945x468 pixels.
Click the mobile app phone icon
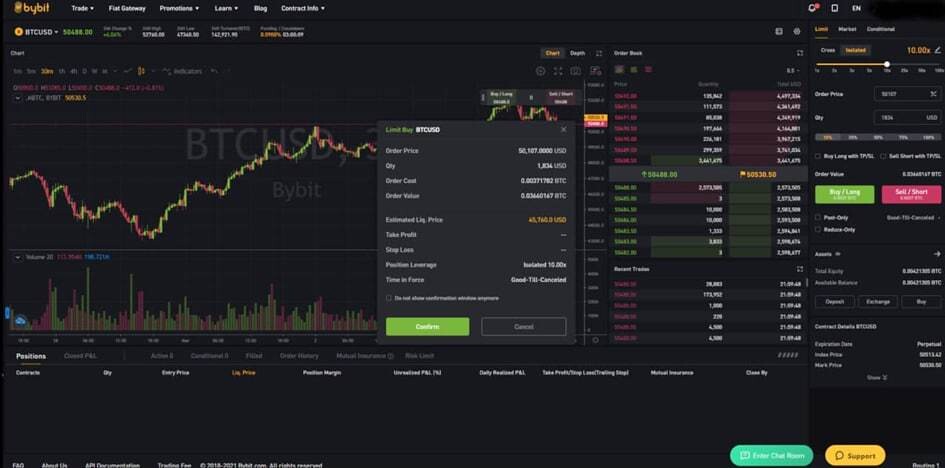tap(834, 8)
